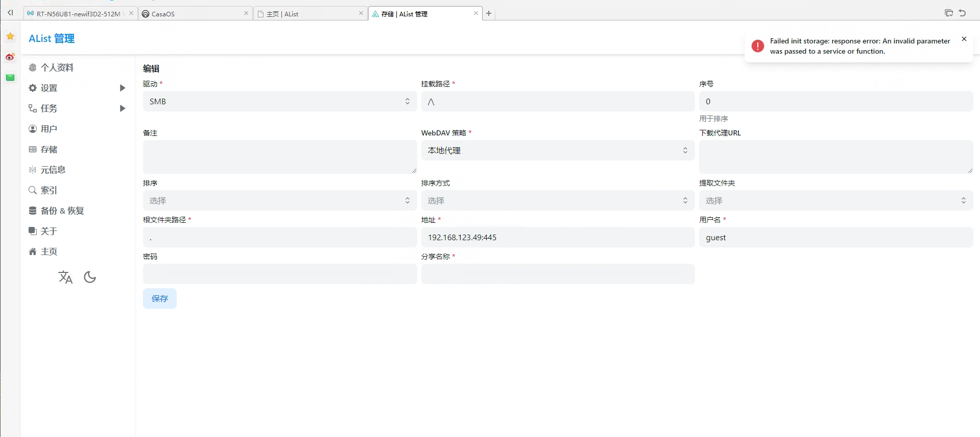Switch language with the translate icon

coord(65,277)
